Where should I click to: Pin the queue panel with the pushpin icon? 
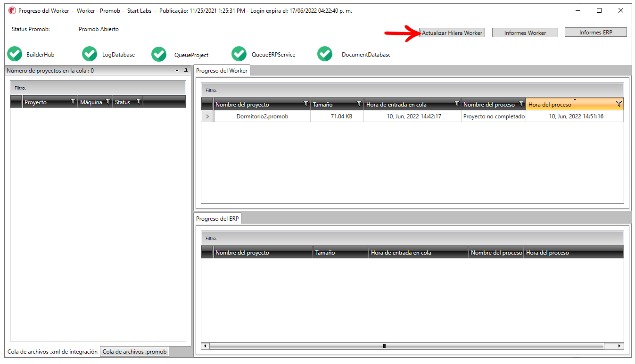(x=186, y=70)
